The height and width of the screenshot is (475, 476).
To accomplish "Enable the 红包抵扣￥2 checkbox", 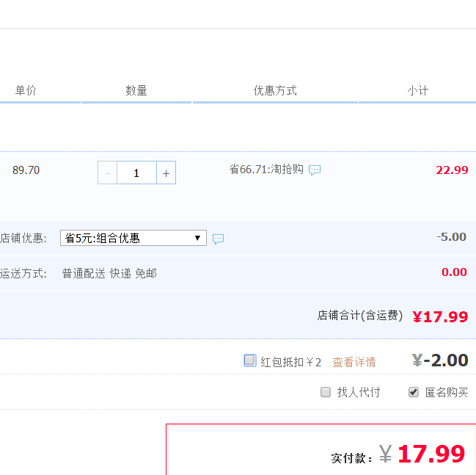I will [250, 360].
